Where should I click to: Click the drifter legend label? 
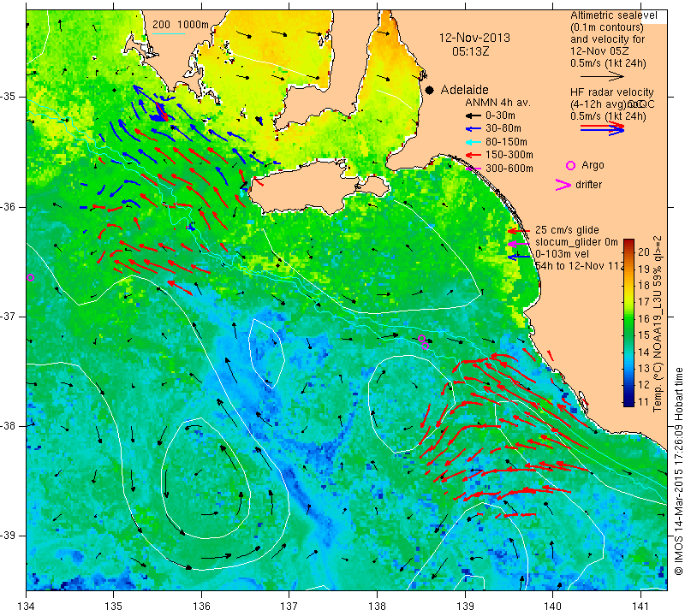click(x=588, y=185)
